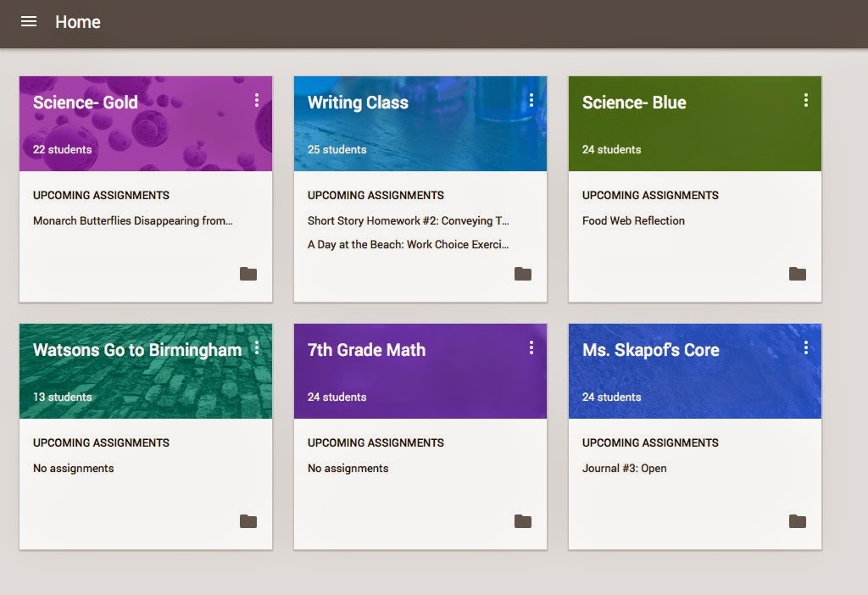The image size is (868, 595).
Task: Show 7th Grade Math more options
Action: [531, 348]
